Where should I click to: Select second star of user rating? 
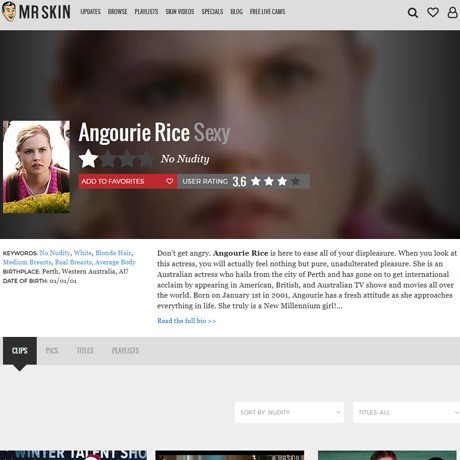click(269, 181)
